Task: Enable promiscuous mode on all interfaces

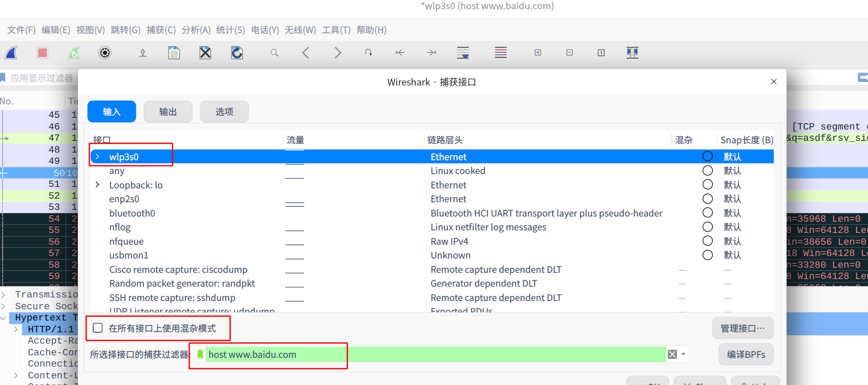Action: click(x=98, y=328)
